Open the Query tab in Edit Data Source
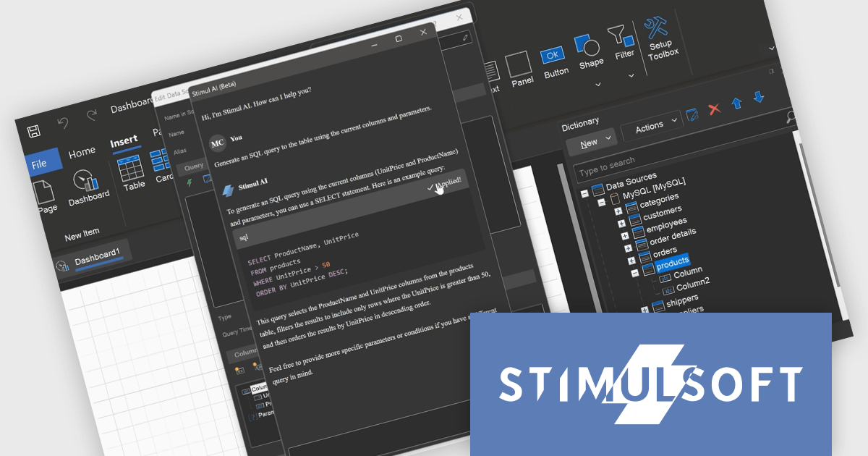This screenshot has height=456, width=868. 193,167
